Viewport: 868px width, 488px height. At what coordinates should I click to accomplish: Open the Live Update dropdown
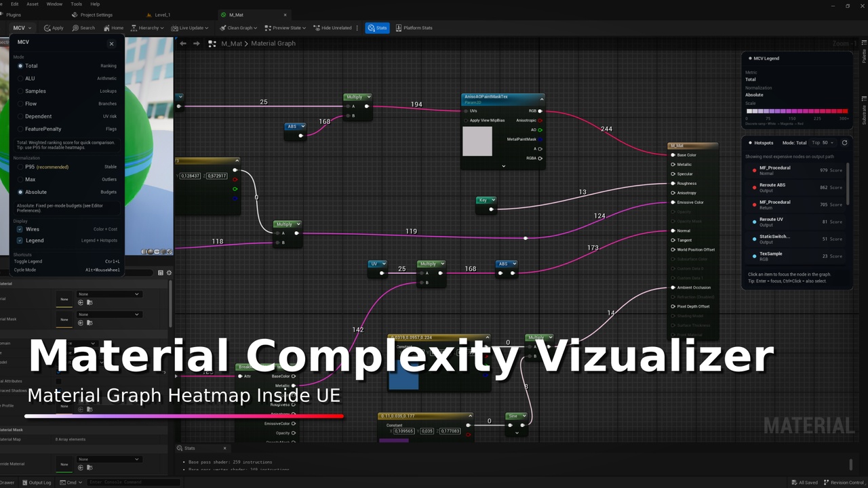pyautogui.click(x=190, y=28)
